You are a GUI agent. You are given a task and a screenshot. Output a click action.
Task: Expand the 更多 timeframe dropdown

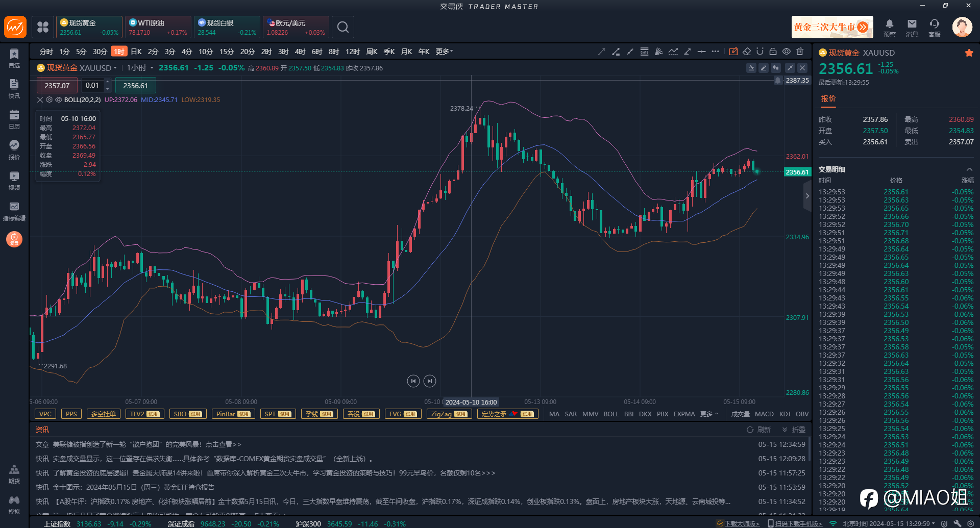point(444,52)
